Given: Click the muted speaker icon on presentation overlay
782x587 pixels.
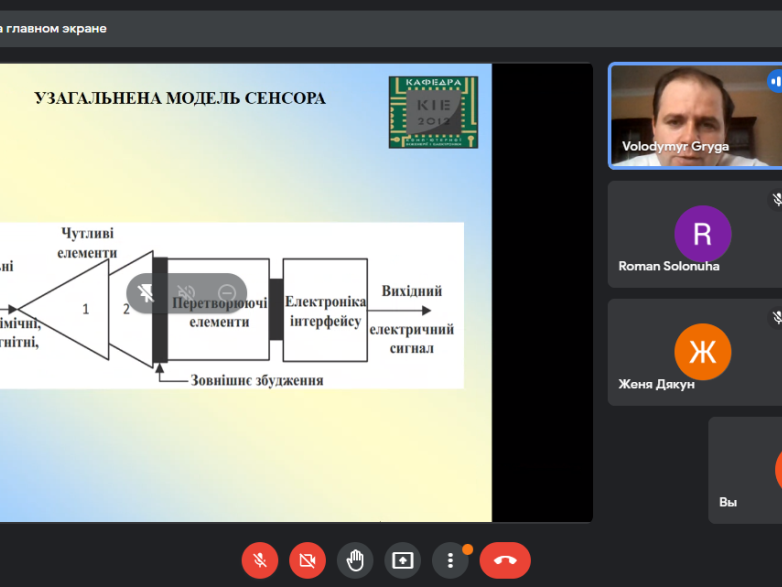Looking at the screenshot, I should 186,293.
